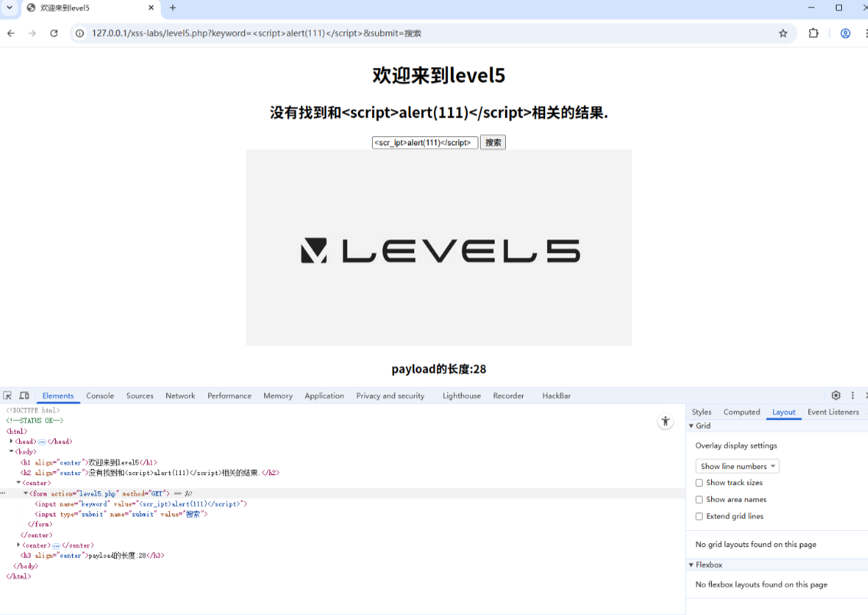Open the HackBar tab

[556, 396]
